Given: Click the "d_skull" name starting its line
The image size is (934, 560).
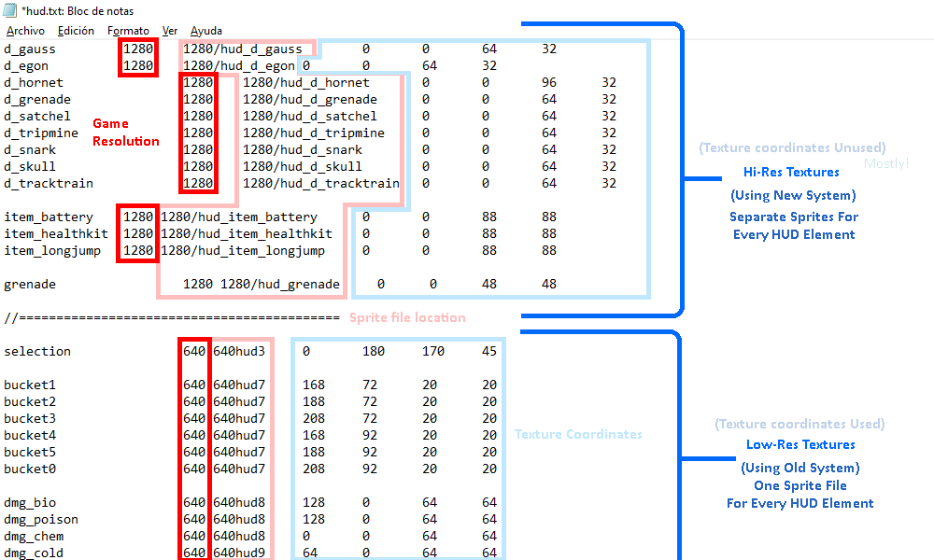Looking at the screenshot, I should (x=30, y=167).
